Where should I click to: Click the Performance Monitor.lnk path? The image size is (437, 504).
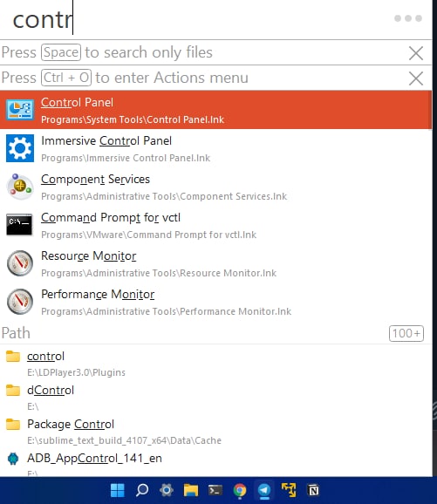click(167, 311)
